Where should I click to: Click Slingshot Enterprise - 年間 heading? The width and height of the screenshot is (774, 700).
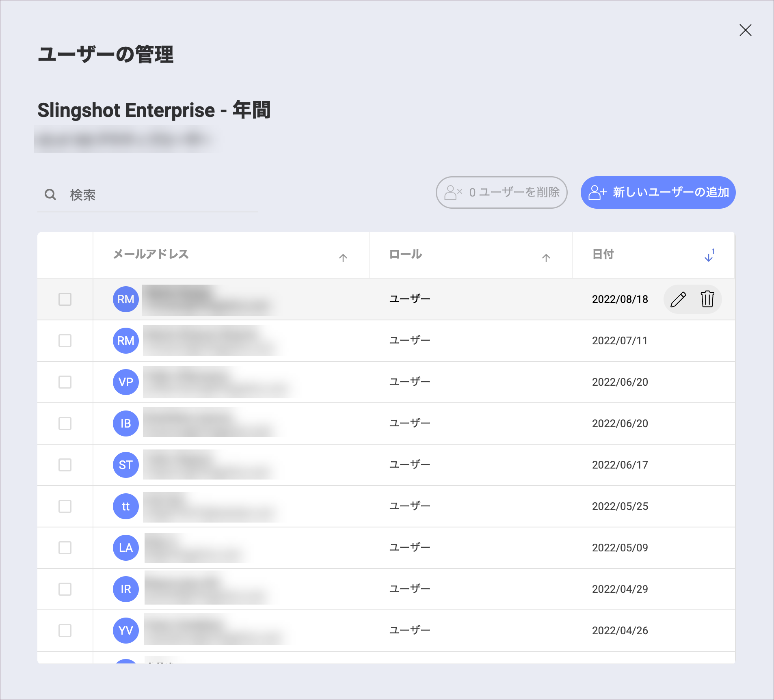coord(154,110)
